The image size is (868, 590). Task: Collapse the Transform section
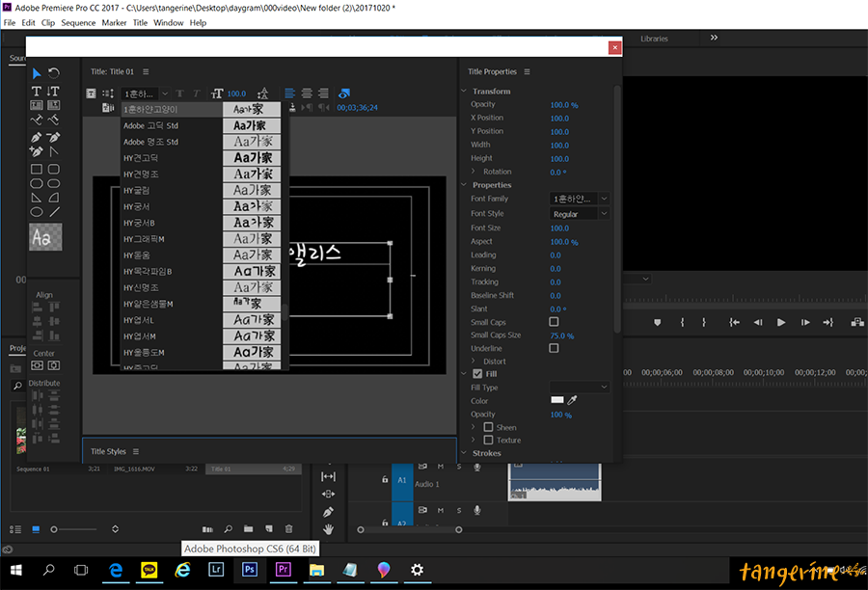tap(464, 91)
